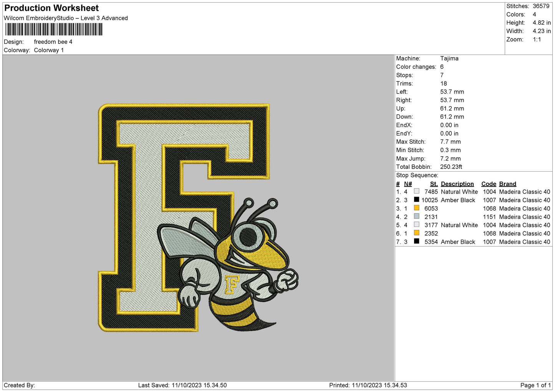Click the Stops value '7'
This screenshot has height=392, width=555.
point(442,75)
